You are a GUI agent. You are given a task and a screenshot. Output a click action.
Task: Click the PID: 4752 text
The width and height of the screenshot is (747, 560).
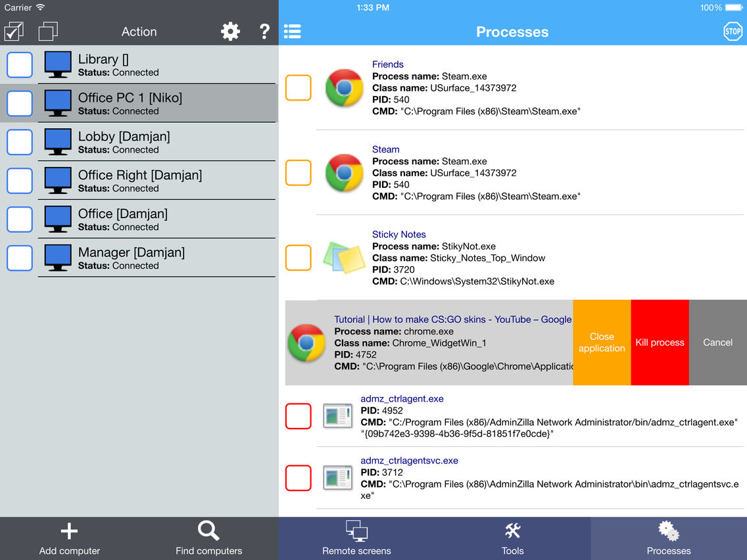click(355, 355)
